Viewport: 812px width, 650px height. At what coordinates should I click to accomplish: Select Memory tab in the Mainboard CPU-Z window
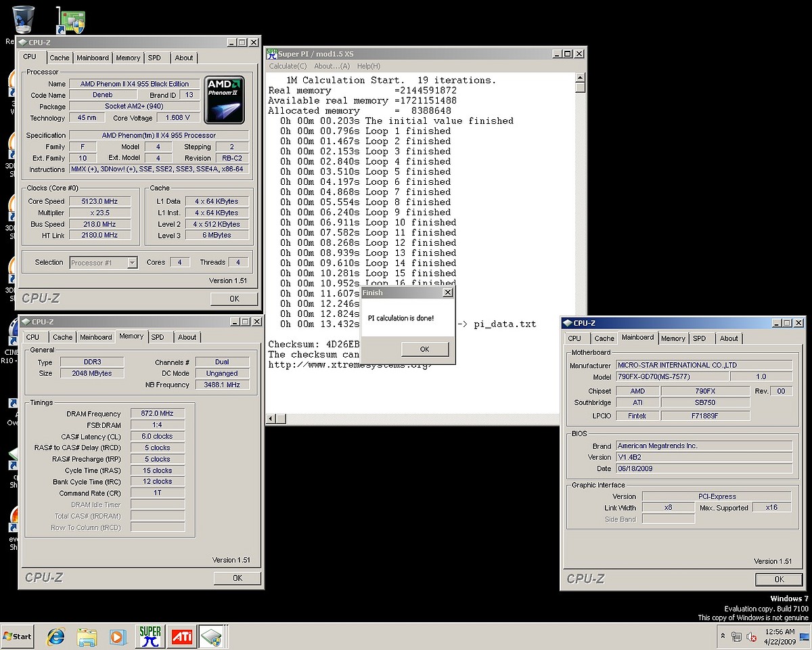pos(673,339)
